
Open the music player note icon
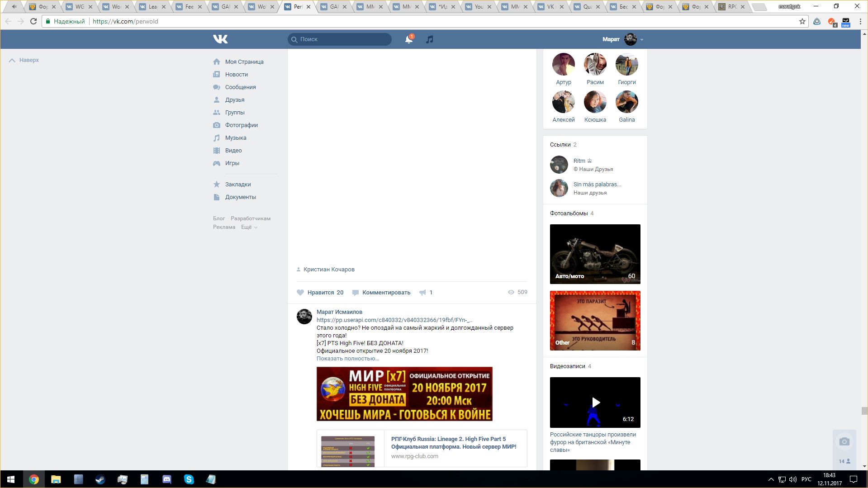[x=430, y=39]
